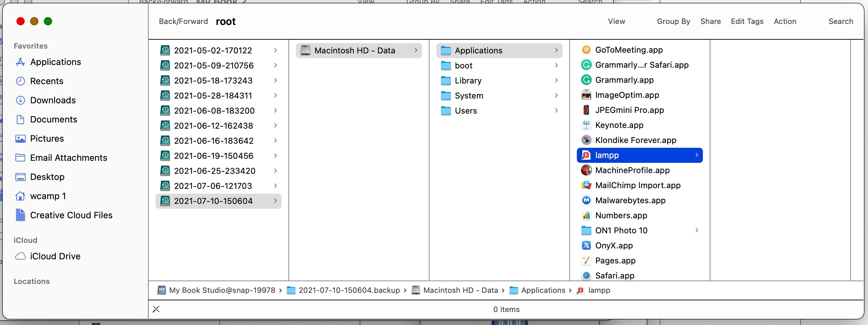Click lampp icon in the Applications column

point(586,155)
